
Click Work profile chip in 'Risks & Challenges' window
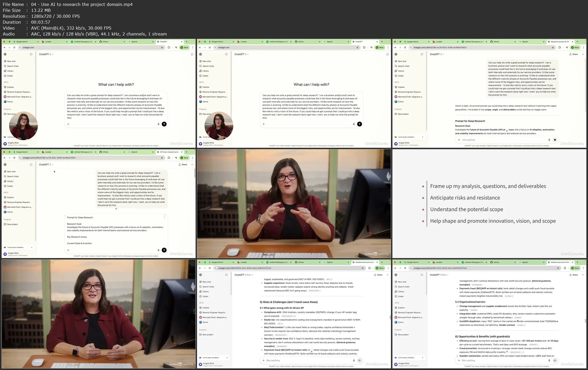[x=380, y=268]
